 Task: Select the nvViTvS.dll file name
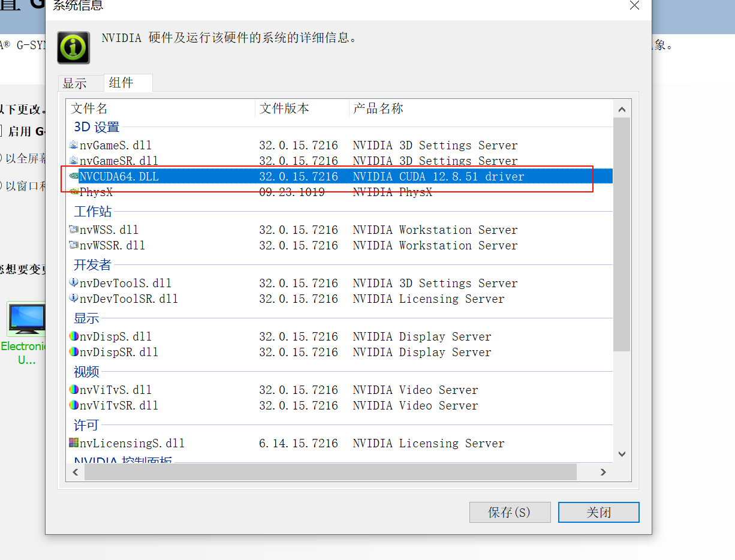tap(116, 390)
